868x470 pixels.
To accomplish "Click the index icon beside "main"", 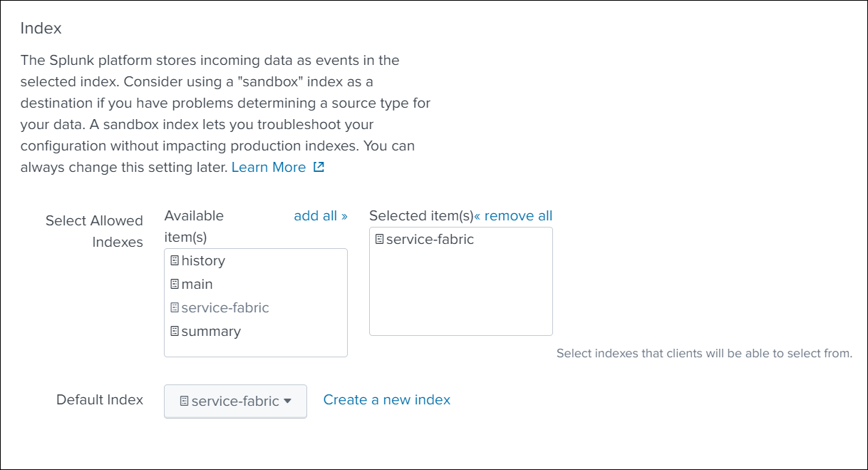I will [x=175, y=285].
